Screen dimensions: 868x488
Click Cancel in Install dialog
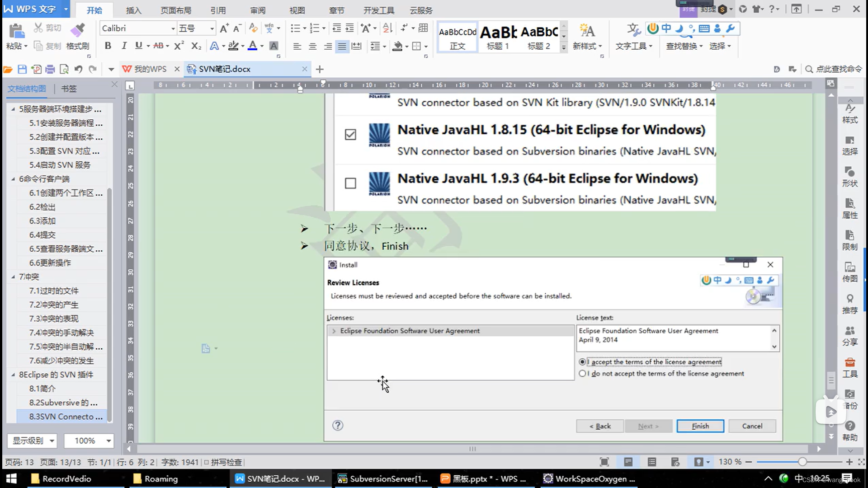tap(752, 426)
